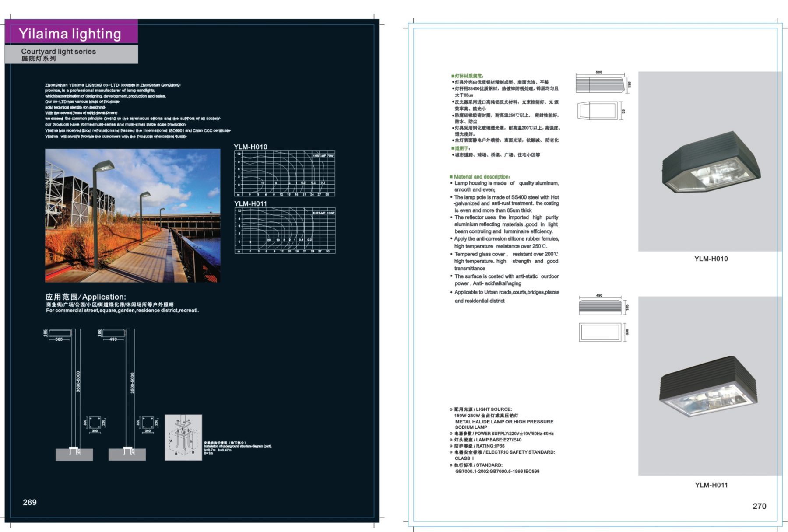Click the line "For commercial street, square, garden"
Viewport: 788px width, 532px height.
point(123,311)
